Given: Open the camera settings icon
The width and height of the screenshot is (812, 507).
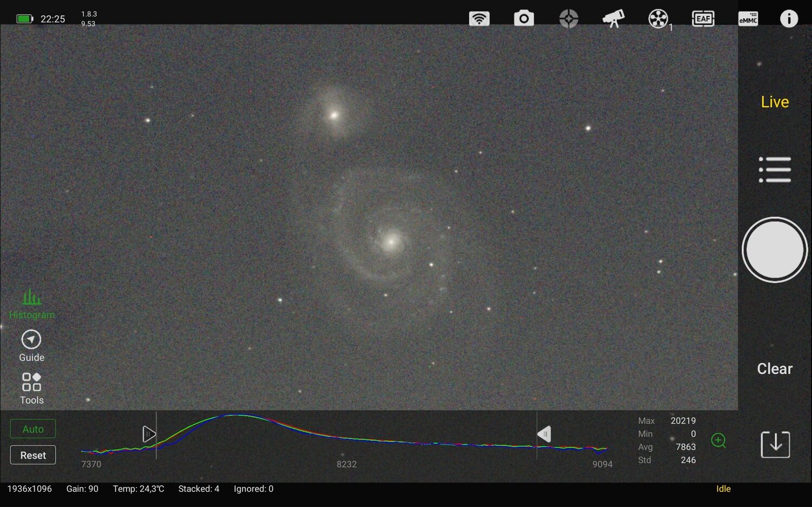Looking at the screenshot, I should [523, 18].
